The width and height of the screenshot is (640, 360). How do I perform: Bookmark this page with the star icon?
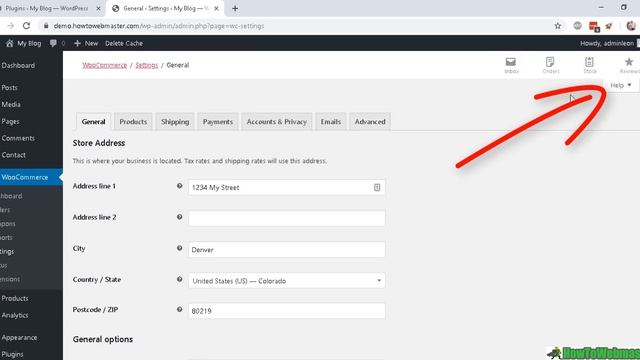pyautogui.click(x=558, y=26)
